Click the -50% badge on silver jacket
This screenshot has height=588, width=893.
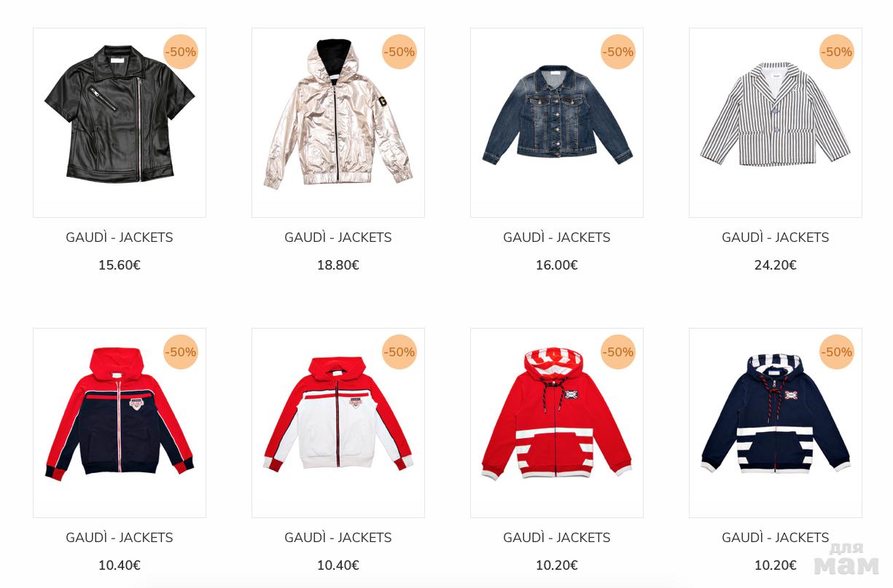pos(399,52)
